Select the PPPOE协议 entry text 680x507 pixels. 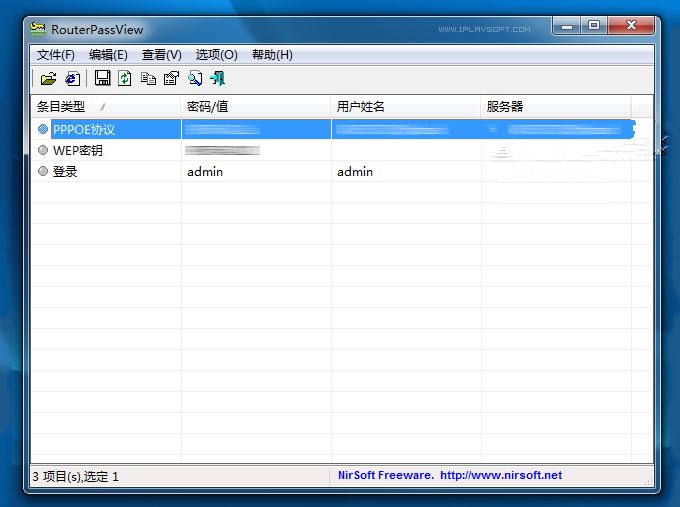(84, 129)
